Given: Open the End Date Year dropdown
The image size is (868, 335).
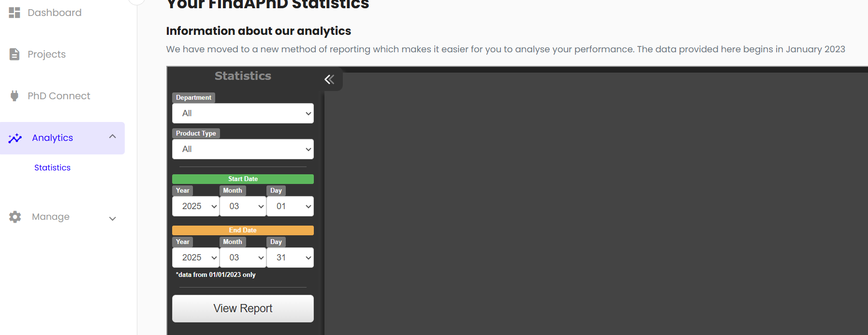Looking at the screenshot, I should [195, 257].
